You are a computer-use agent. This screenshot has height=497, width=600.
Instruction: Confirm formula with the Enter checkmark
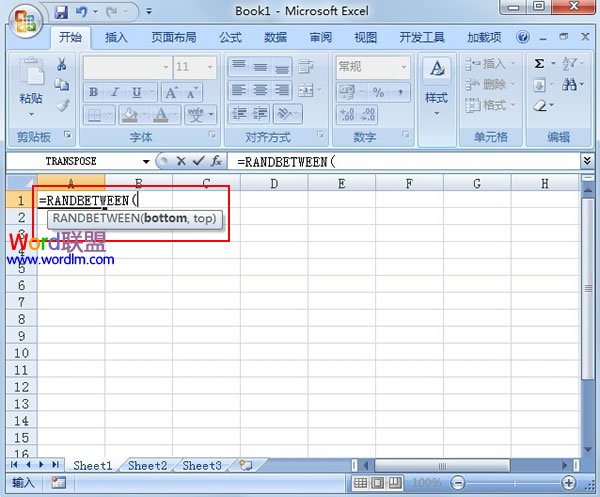pos(198,161)
